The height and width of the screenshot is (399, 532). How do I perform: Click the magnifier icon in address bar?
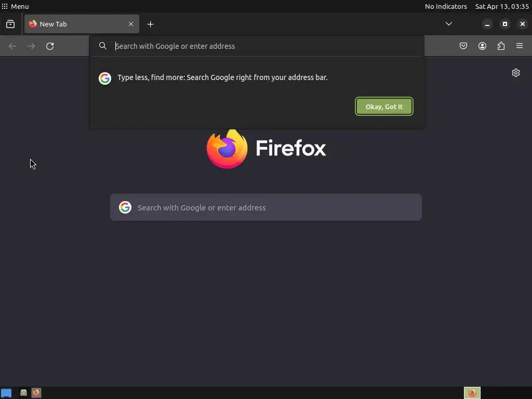pyautogui.click(x=103, y=46)
